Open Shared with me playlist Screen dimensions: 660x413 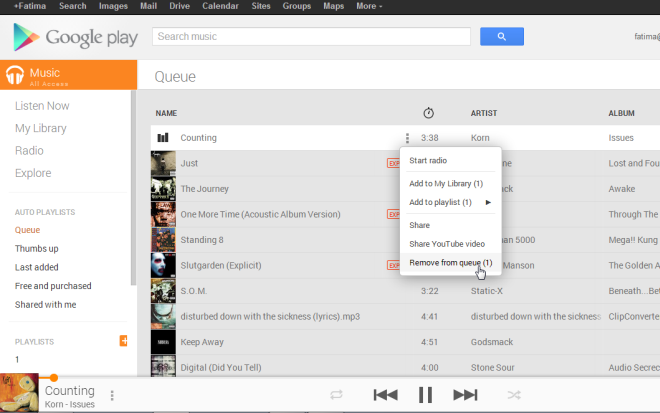coord(45,304)
